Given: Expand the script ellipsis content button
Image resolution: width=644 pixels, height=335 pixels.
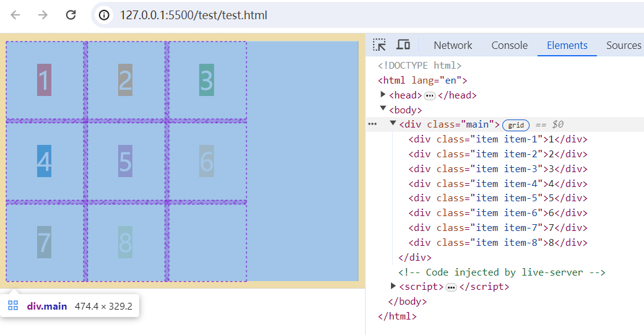Looking at the screenshot, I should pos(451,287).
